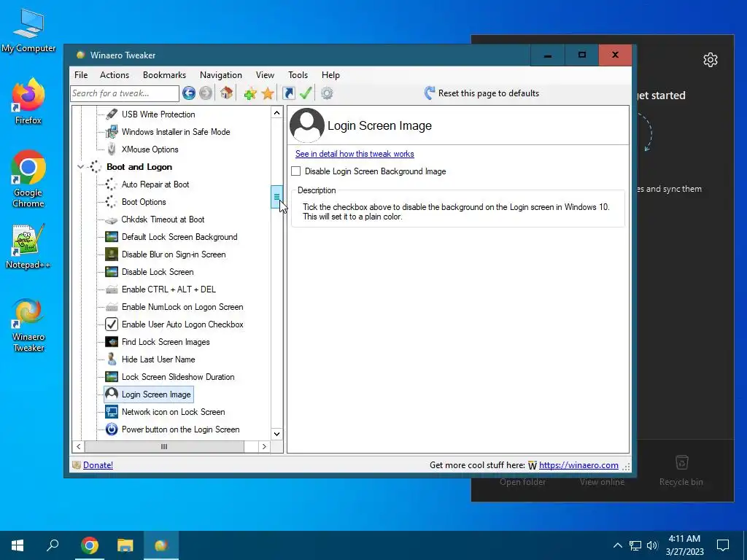The width and height of the screenshot is (747, 560).
Task: Select Lock Screen Slideshow Duration item
Action: [178, 377]
